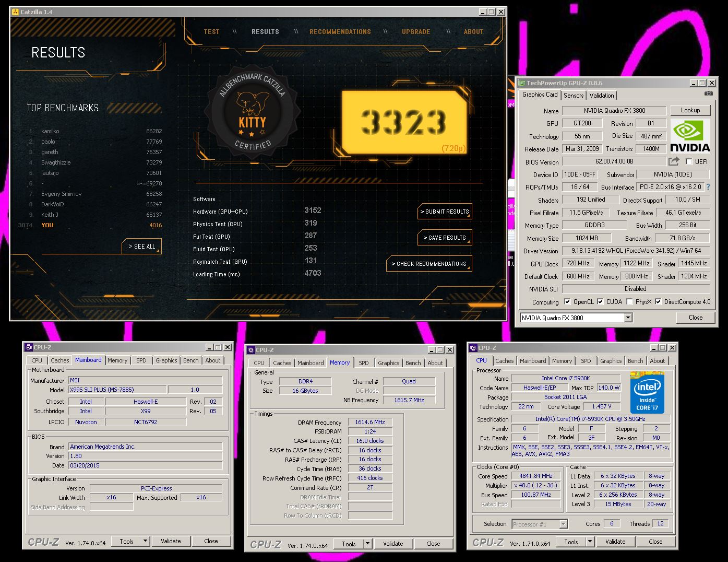Click the DRAM Frequency value 1614.6 MHz
The image size is (728, 562).
[370, 422]
